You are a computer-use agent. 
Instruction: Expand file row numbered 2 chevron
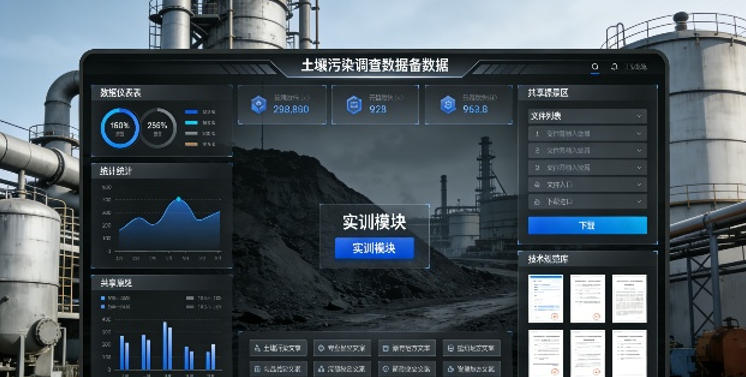point(639,150)
